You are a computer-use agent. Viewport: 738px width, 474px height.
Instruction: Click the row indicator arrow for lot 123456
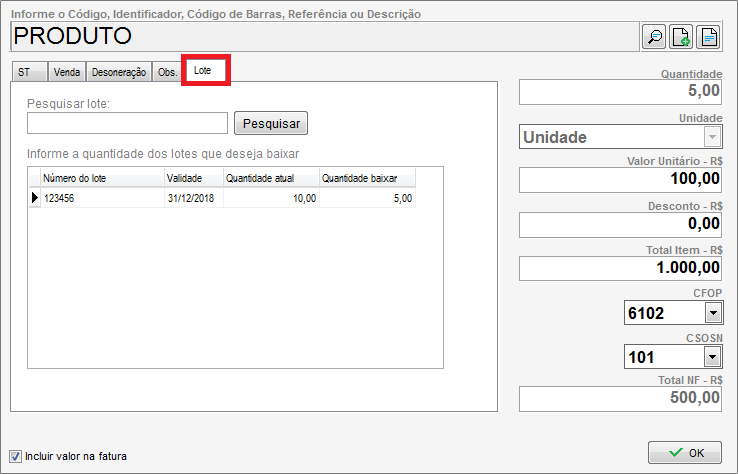coord(35,198)
